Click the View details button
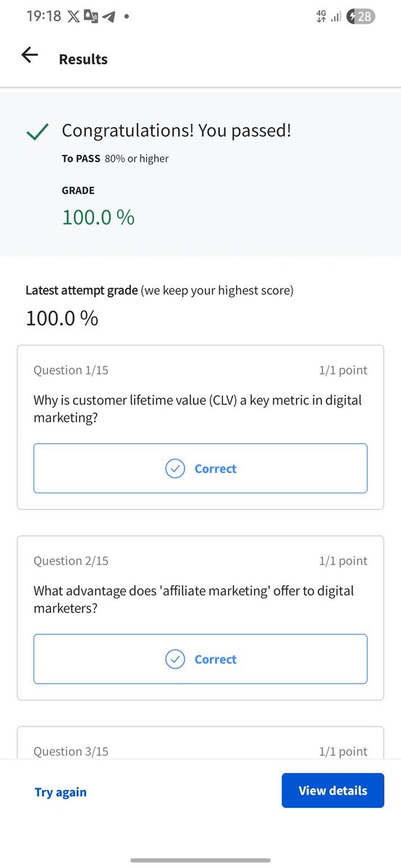This screenshot has height=868, width=401. (x=333, y=791)
